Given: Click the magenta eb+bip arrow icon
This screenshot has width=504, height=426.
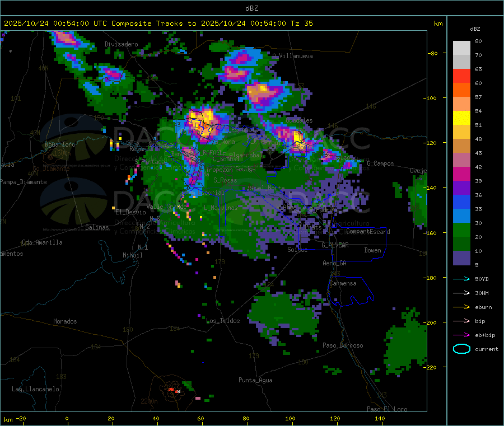Looking at the screenshot, I should (x=461, y=335).
